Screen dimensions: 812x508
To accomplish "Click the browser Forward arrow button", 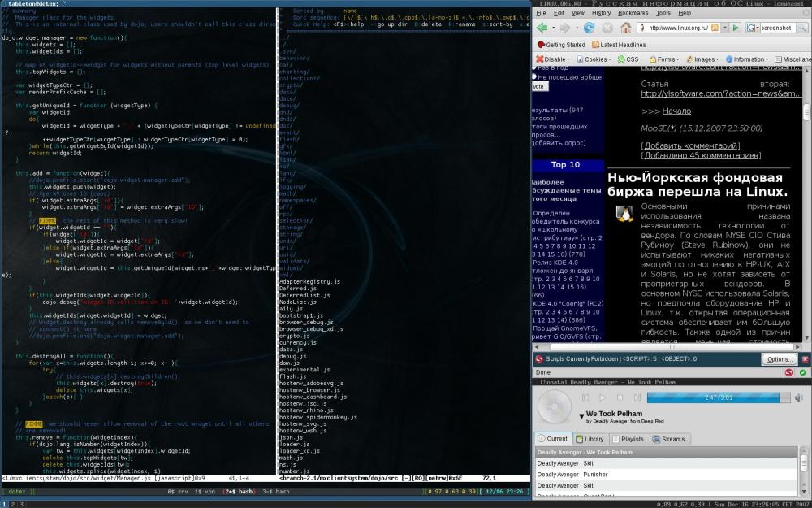I will [564, 28].
